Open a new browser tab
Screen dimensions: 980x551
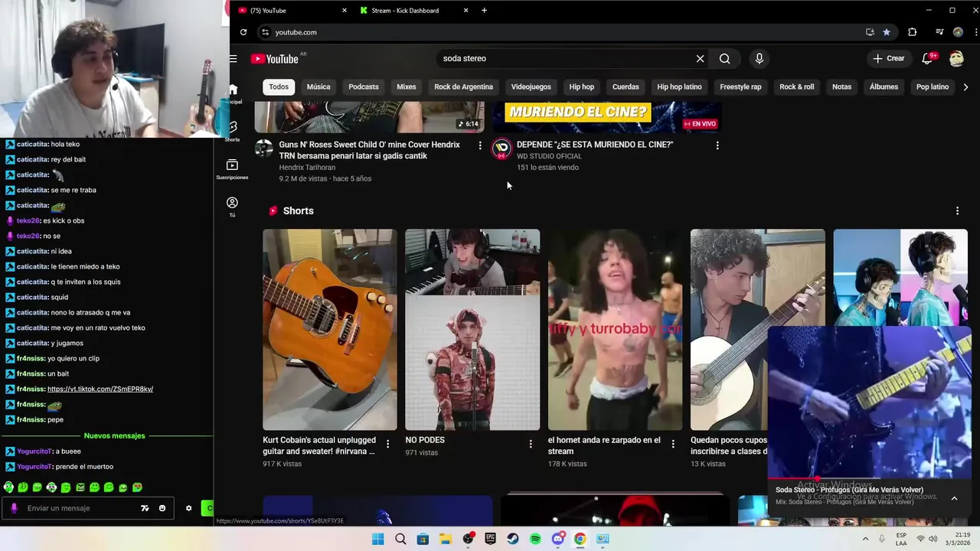point(484,11)
